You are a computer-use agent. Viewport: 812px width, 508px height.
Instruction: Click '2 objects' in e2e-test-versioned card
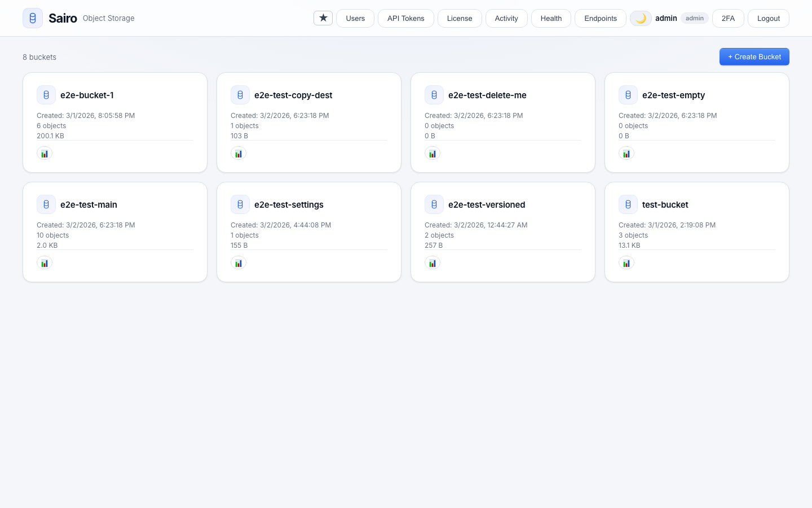pyautogui.click(x=439, y=235)
